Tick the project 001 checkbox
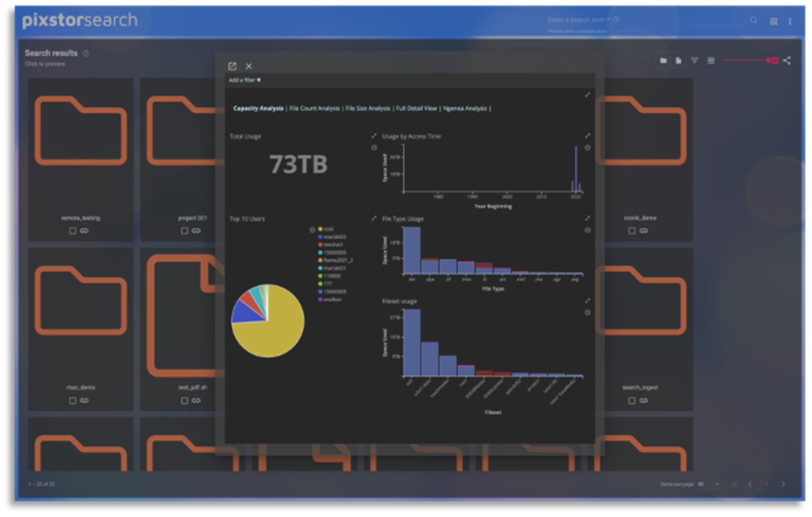 (x=184, y=231)
